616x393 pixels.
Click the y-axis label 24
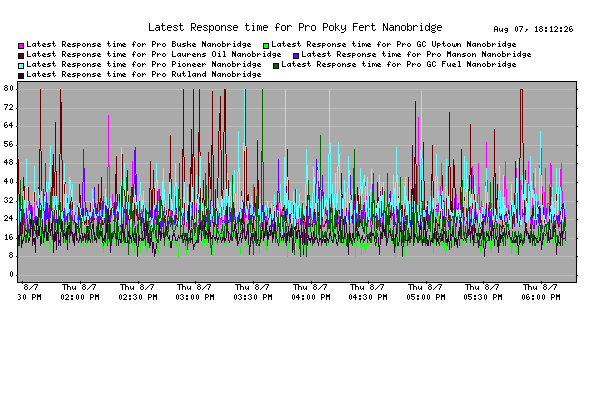(x=9, y=219)
